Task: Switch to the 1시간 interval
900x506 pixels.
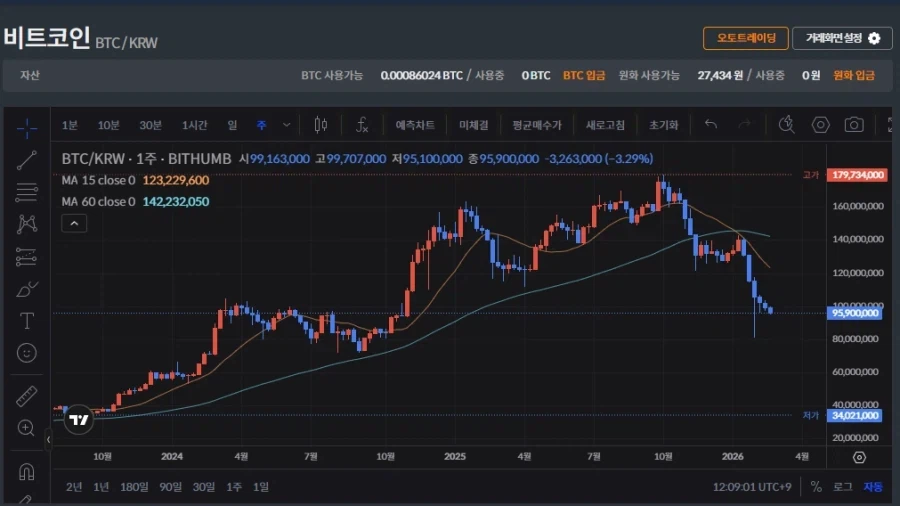Action: [195, 124]
